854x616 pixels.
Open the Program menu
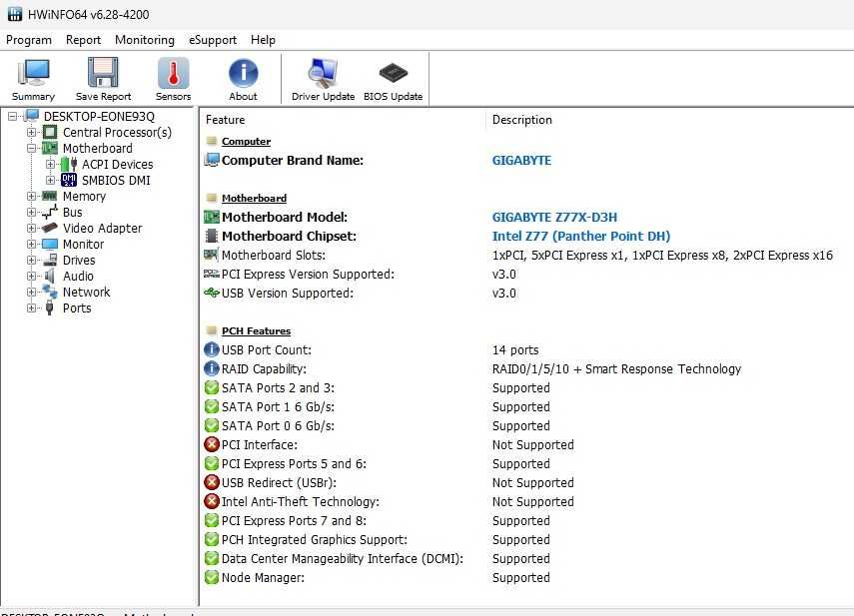click(x=29, y=40)
